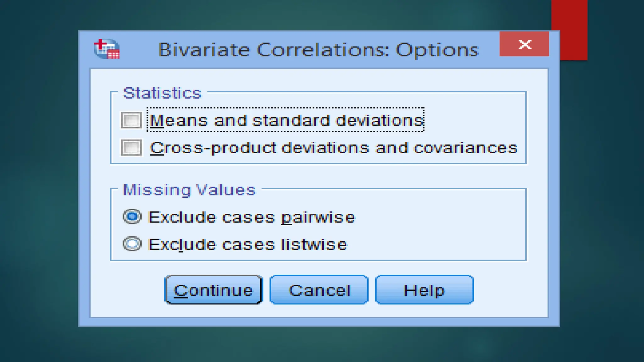Viewport: 644px width, 362px height.
Task: Tick the Means and standard deviations checkbox
Action: pyautogui.click(x=131, y=120)
